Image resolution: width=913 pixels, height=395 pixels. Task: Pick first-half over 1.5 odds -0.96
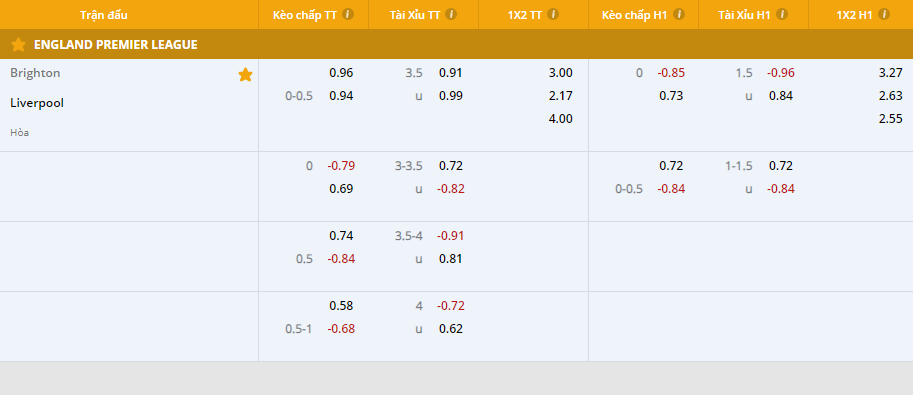(x=781, y=73)
